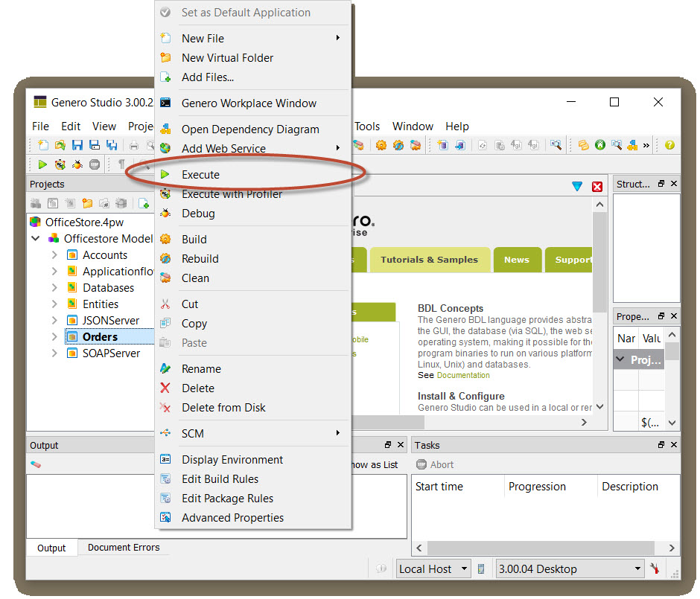This screenshot has height=599, width=700.
Task: Open the SCM submenu
Action: click(253, 434)
